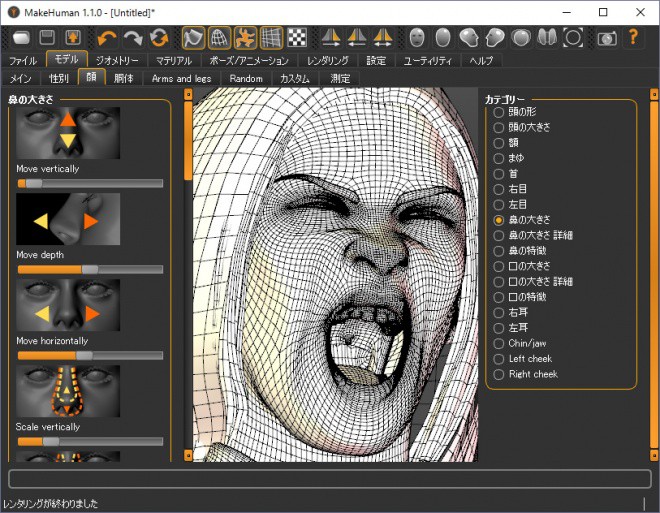
Task: Open the 設定 tab
Action: pos(376,61)
